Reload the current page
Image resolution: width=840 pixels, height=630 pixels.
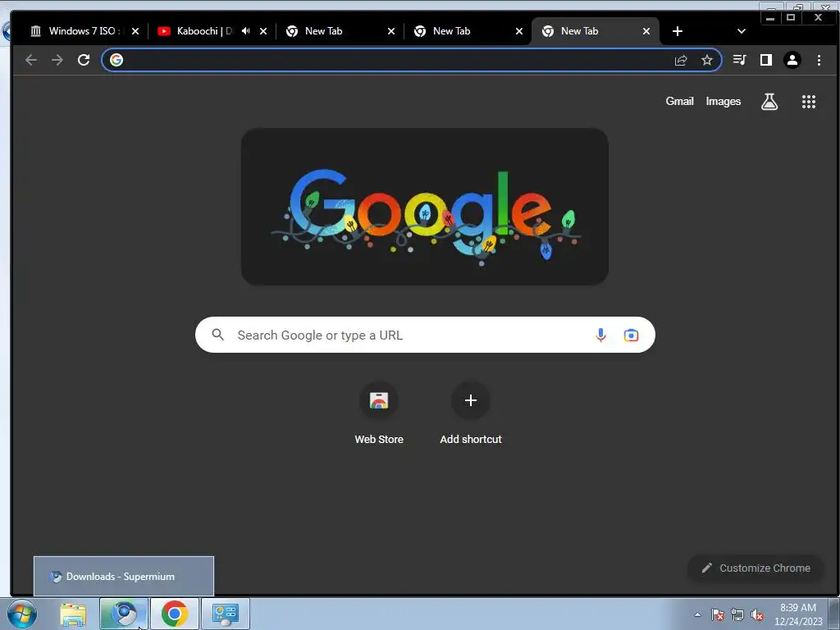point(84,60)
